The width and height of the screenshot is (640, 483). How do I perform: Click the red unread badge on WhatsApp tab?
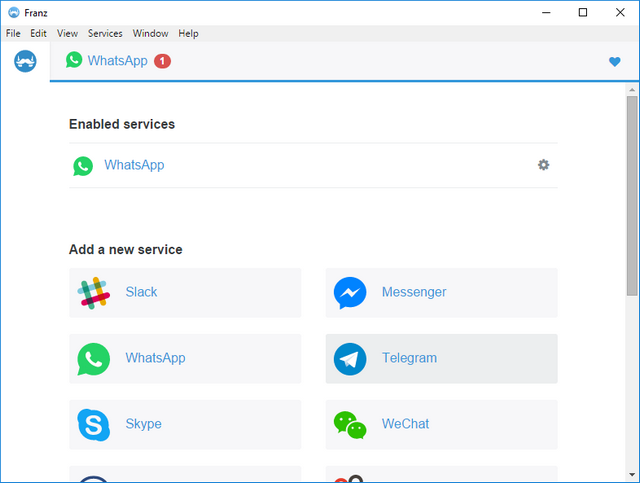coord(162,61)
